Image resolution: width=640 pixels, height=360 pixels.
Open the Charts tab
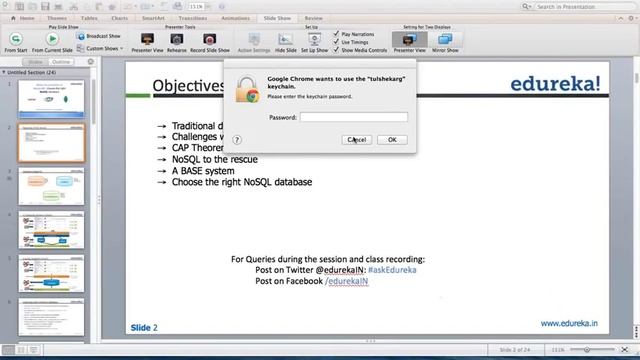click(119, 18)
